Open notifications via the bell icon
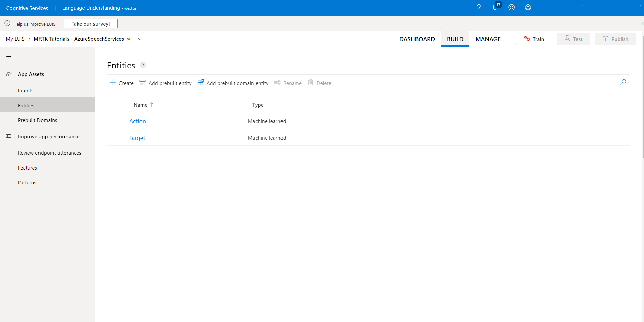Screen dimensions: 644x322 [x=495, y=7]
